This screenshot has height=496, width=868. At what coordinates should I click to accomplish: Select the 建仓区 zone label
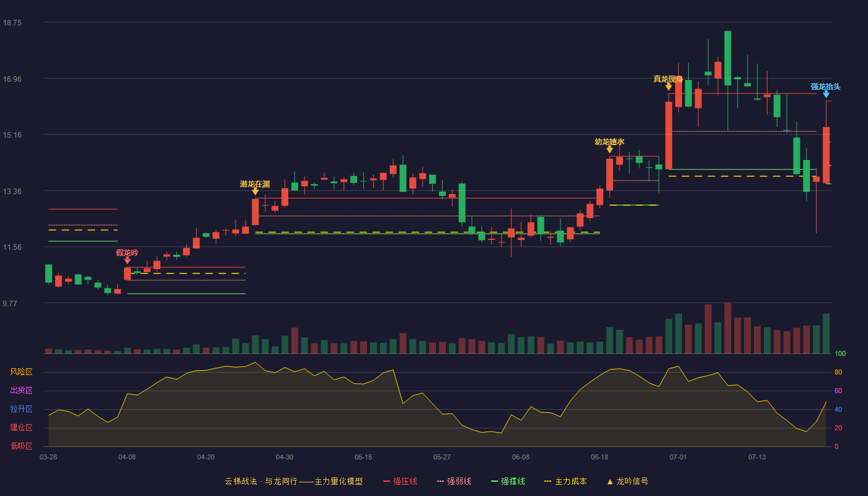coord(21,428)
